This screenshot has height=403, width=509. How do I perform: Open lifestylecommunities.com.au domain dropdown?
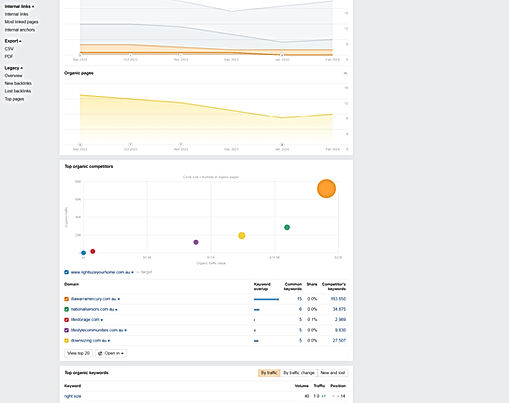pos(125,331)
